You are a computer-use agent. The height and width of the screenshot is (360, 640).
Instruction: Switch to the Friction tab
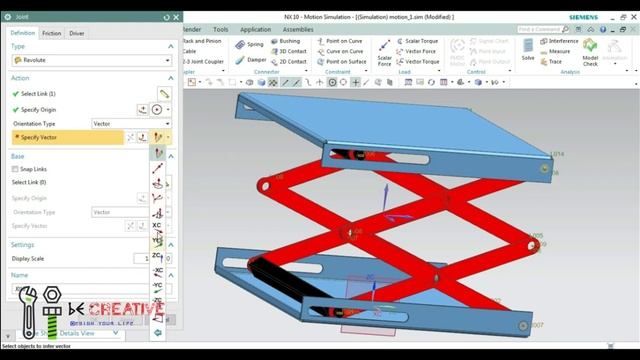pos(51,33)
